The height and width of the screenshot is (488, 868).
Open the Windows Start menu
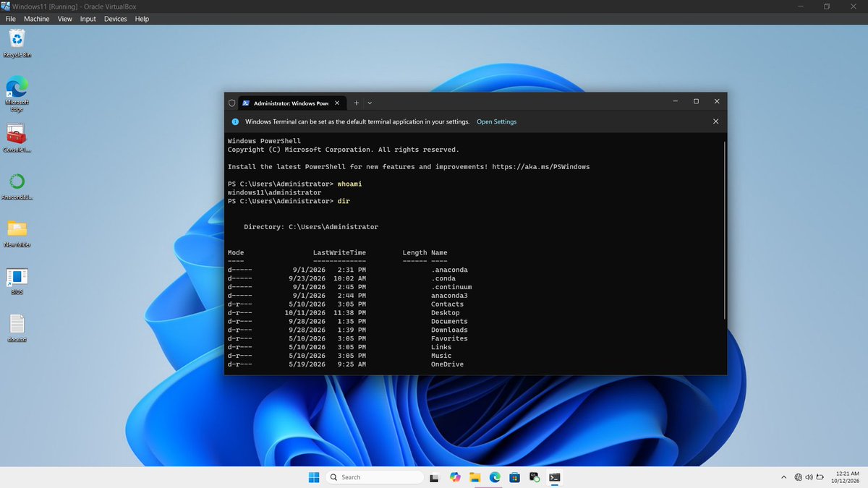314,477
